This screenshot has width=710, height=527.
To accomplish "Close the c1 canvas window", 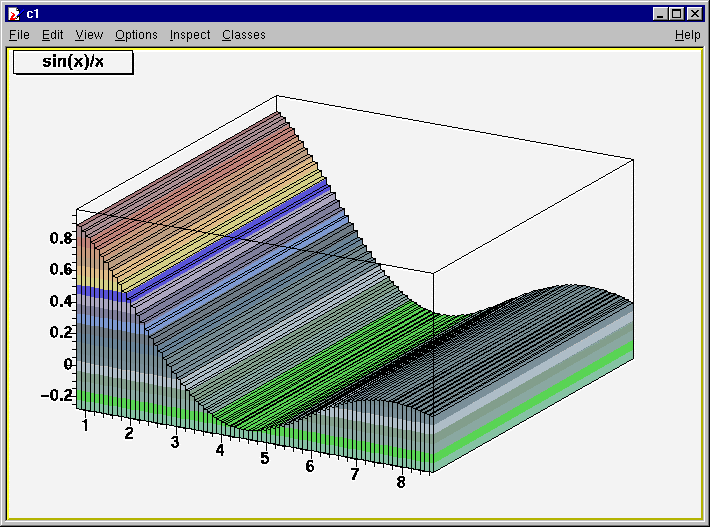I will click(x=694, y=14).
